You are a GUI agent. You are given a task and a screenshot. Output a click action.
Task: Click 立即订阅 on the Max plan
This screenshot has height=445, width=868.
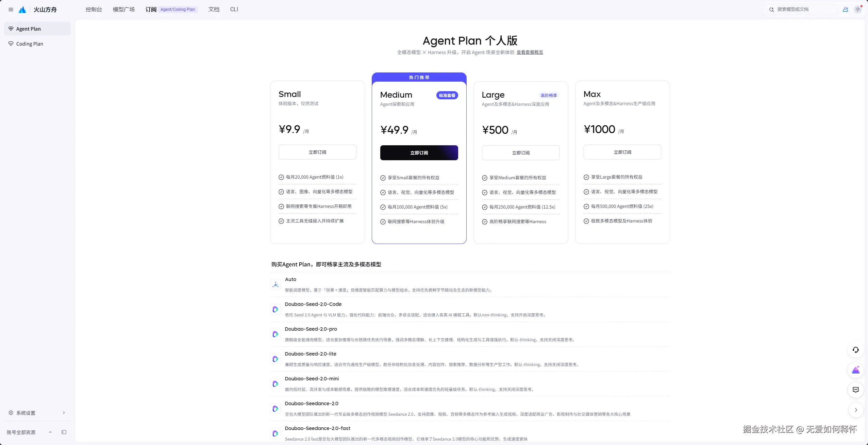[622, 152]
